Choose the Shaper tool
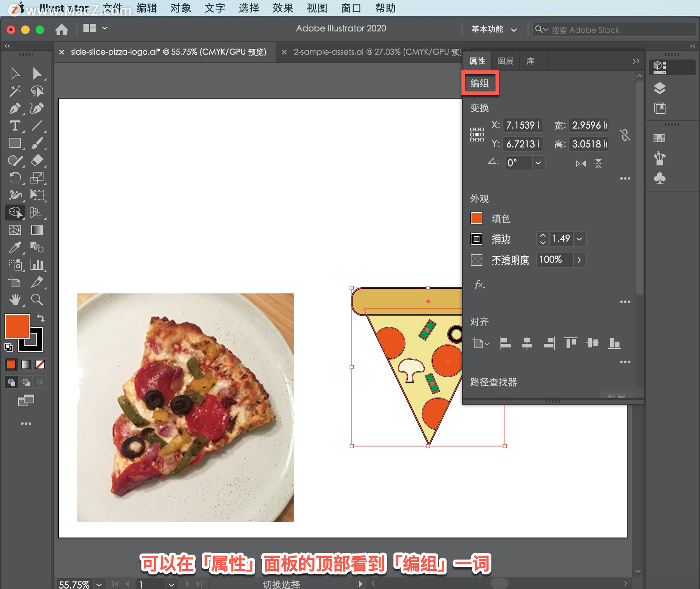Viewport: 700px width, 589px height. [15, 160]
